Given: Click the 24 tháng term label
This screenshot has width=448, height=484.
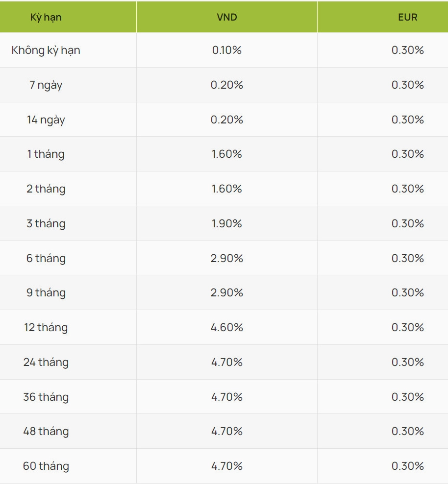Looking at the screenshot, I should coord(46,362).
